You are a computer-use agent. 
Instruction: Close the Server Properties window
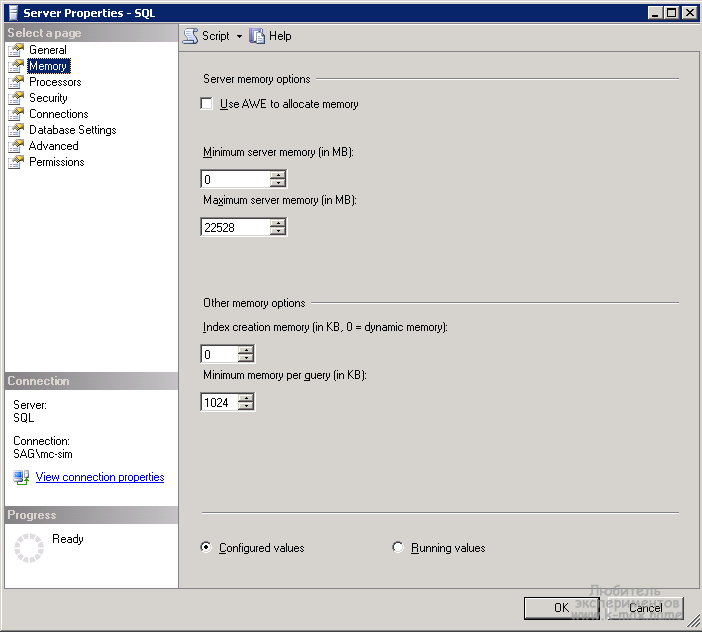click(x=690, y=13)
